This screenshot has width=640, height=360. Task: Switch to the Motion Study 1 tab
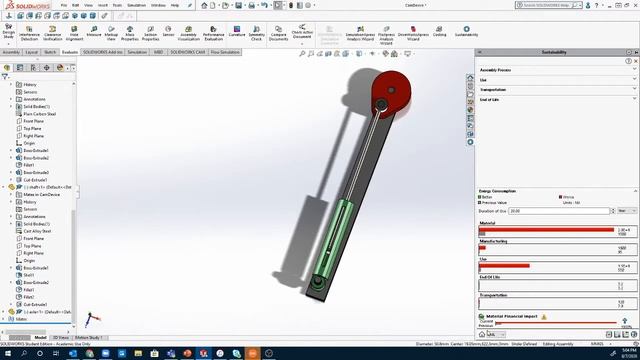click(89, 338)
